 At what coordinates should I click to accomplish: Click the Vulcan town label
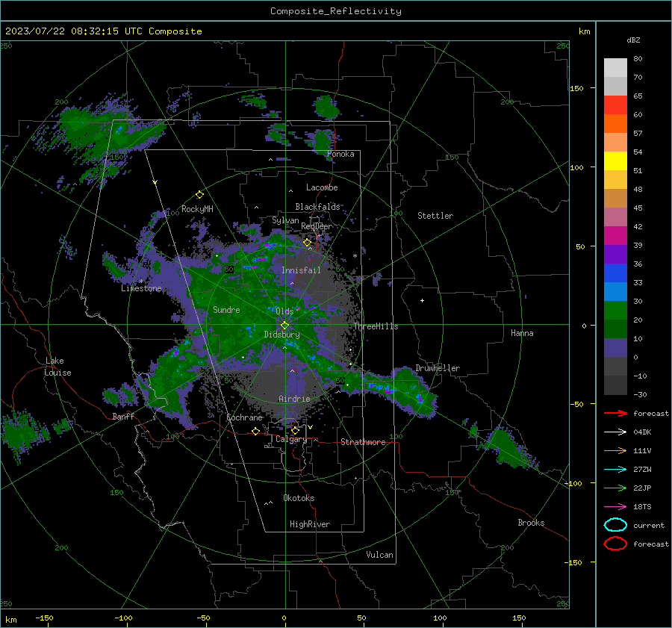[379, 555]
